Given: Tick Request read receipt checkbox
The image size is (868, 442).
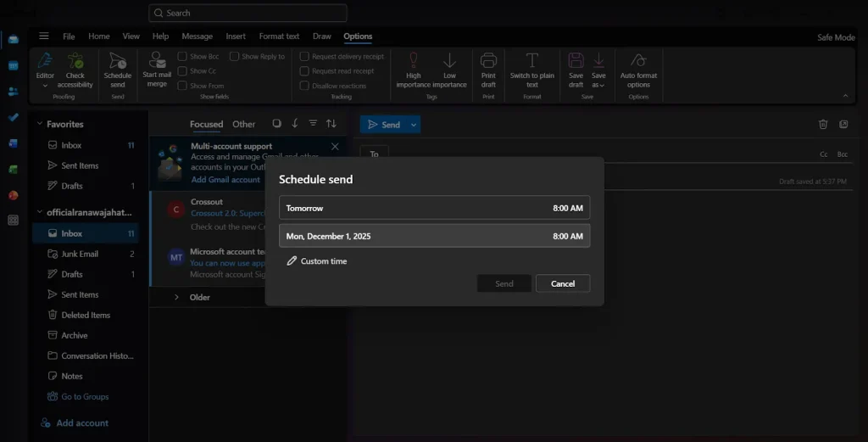Looking at the screenshot, I should tap(304, 71).
